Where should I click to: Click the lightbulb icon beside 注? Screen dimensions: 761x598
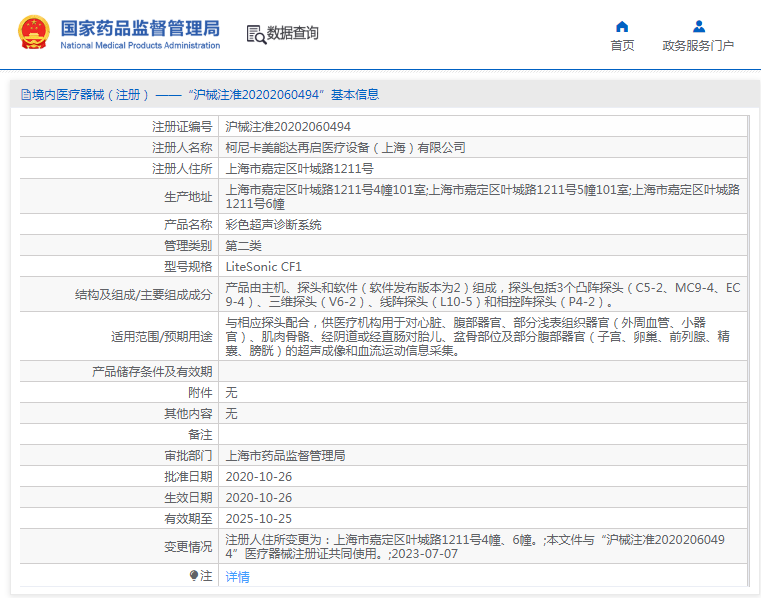[x=194, y=576]
